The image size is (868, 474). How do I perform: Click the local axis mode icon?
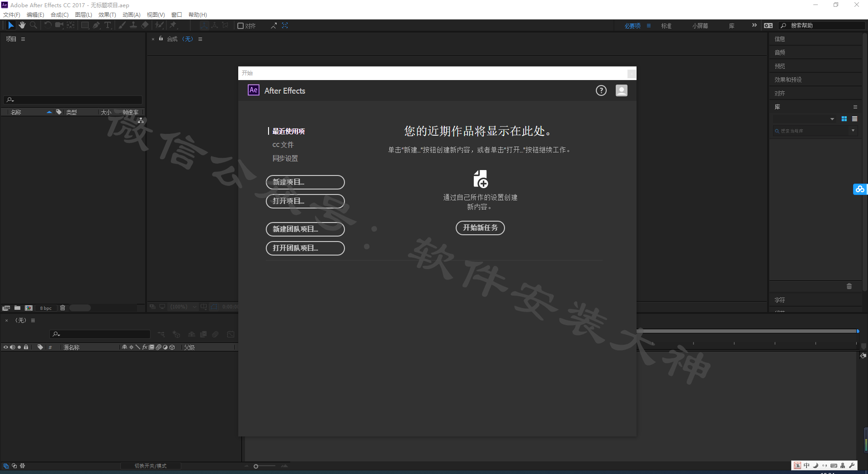point(204,25)
